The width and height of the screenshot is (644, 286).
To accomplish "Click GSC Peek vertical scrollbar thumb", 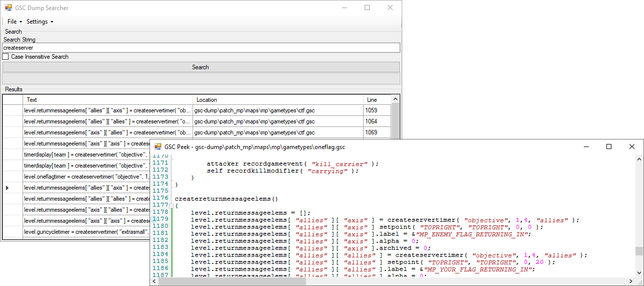I will [x=639, y=251].
